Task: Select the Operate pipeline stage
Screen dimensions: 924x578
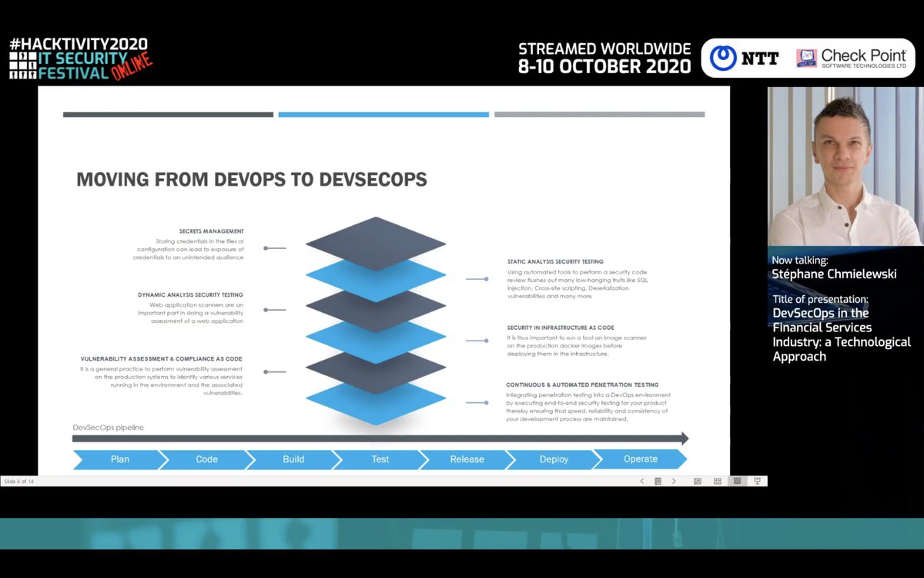Action: point(641,459)
